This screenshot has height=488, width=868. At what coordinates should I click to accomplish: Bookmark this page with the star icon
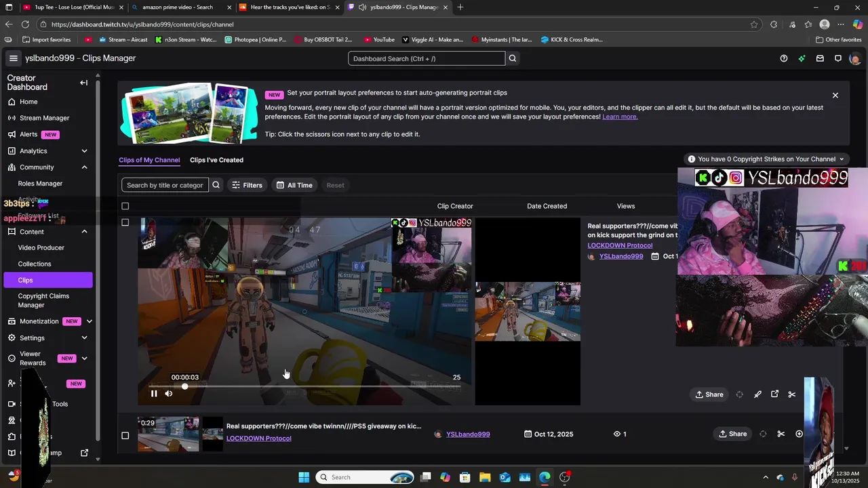754,24
